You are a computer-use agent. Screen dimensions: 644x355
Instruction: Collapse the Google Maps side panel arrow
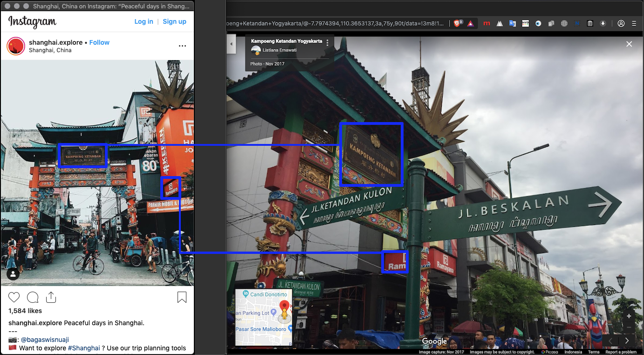[232, 44]
